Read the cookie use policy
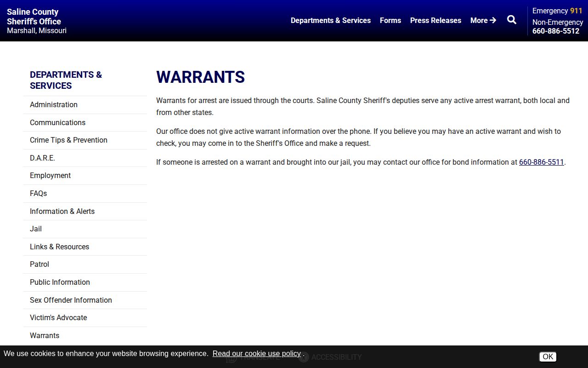Viewport: 588px width, 368px height. click(256, 353)
